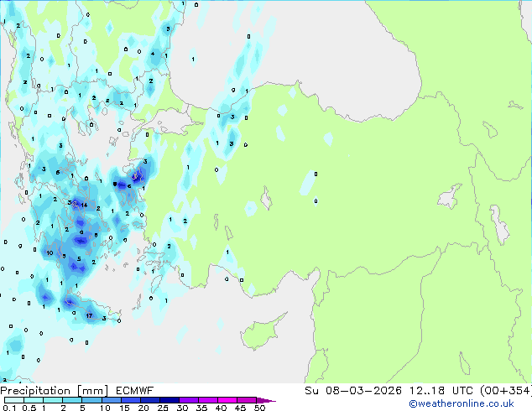Click the '0.5' legend scale label

pyautogui.click(x=29, y=408)
